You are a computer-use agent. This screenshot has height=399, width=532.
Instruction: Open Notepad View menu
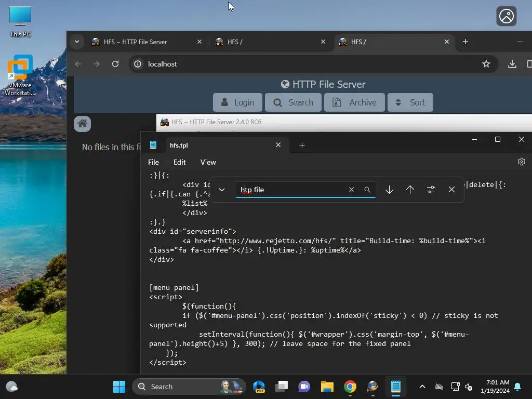(208, 163)
